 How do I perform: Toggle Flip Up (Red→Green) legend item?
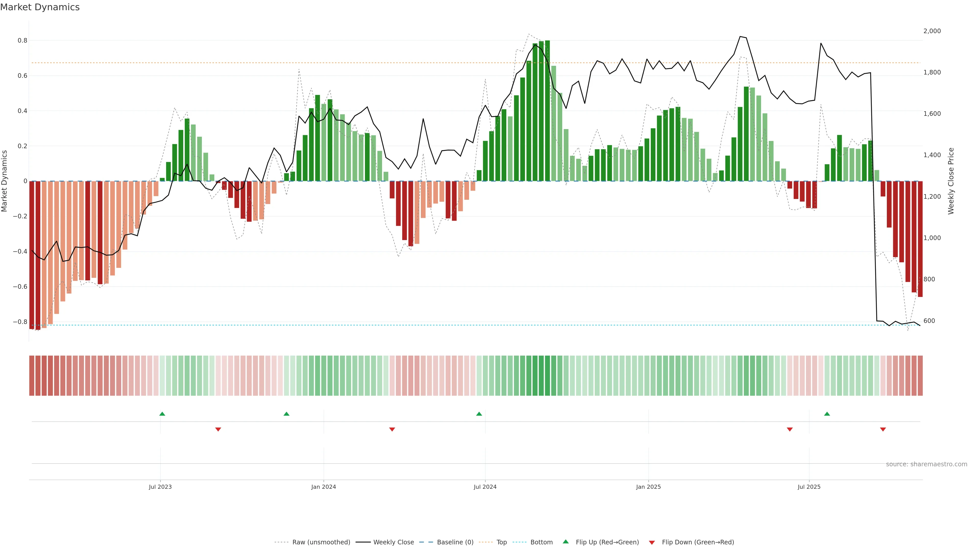pos(607,542)
